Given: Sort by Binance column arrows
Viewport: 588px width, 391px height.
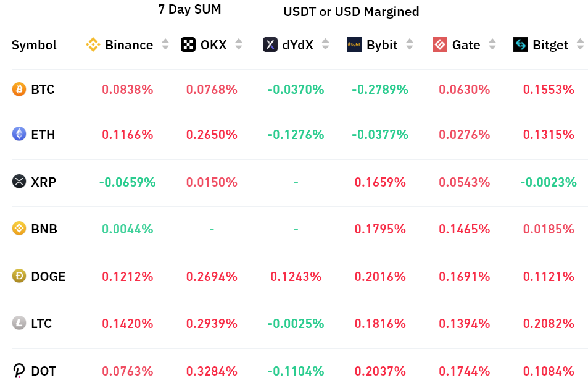Looking at the screenshot, I should (x=165, y=44).
